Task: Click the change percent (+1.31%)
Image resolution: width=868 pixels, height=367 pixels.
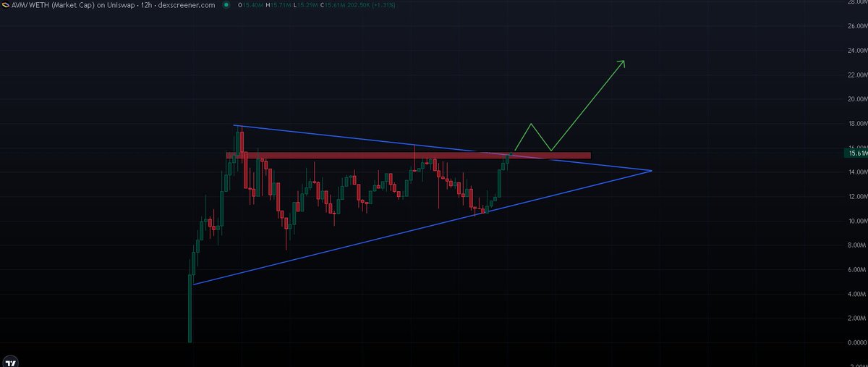Action: pyautogui.click(x=383, y=5)
